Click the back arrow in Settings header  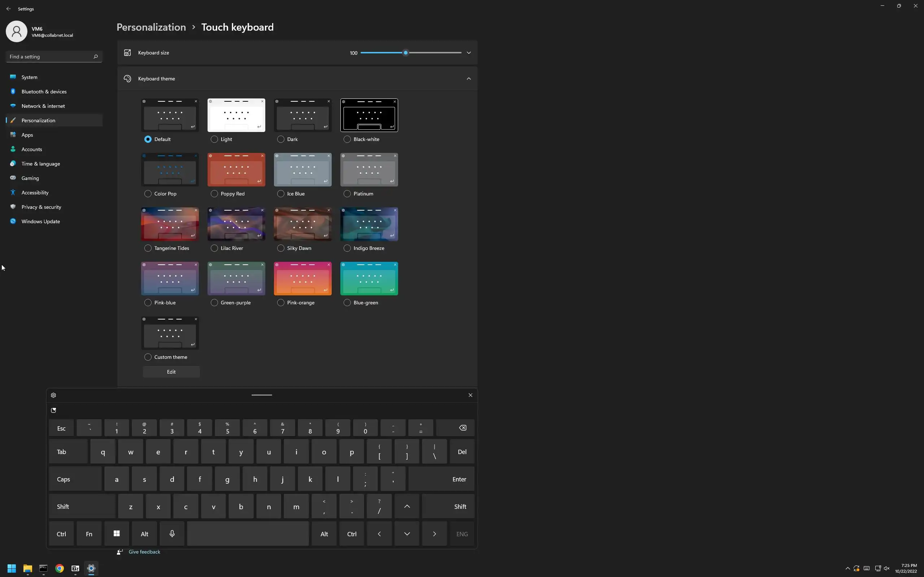click(8, 8)
